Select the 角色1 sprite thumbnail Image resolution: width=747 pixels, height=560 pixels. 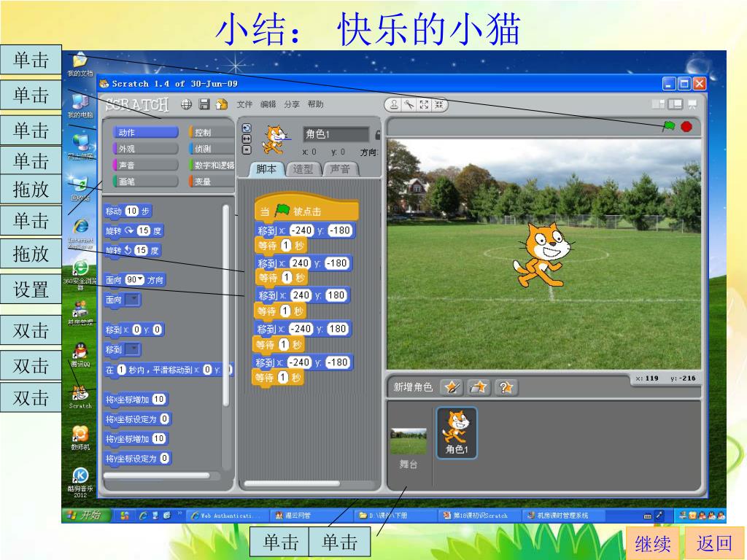click(x=457, y=433)
